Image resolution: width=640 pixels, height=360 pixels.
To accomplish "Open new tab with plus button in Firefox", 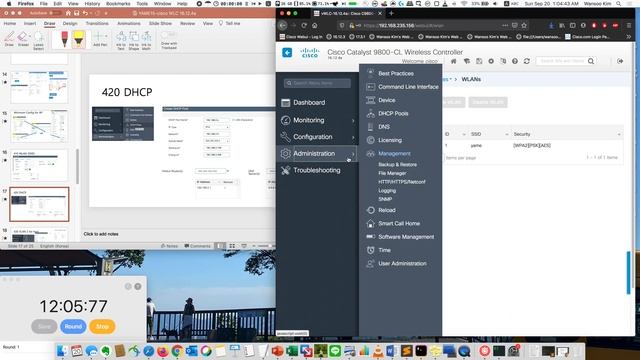I will (391, 13).
